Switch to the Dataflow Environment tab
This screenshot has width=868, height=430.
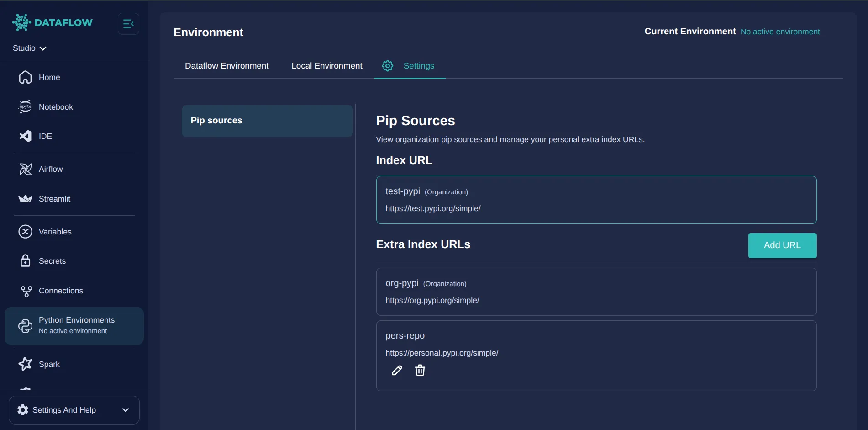pos(226,65)
